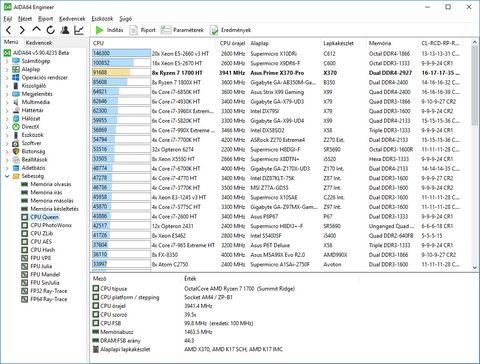This screenshot has height=364, width=480.
Task: Expand the Multimédia tree node
Action: click(x=7, y=102)
